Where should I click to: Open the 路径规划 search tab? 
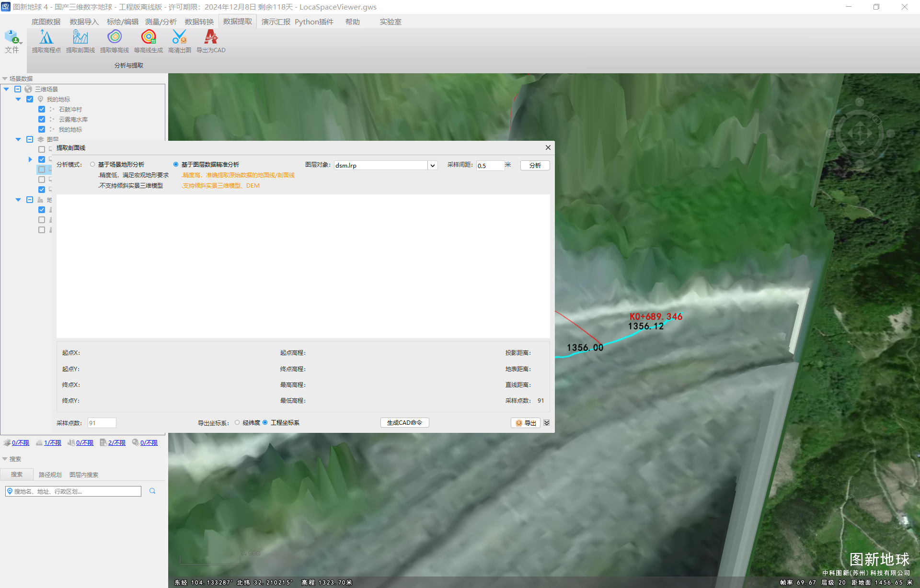(50, 475)
